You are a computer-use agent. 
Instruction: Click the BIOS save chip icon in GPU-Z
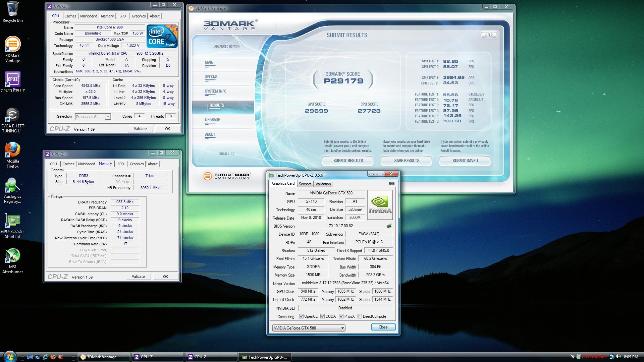(389, 226)
